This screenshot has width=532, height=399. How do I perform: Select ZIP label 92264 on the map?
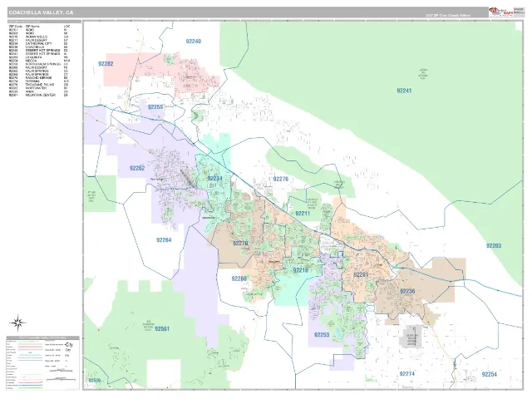[164, 240]
